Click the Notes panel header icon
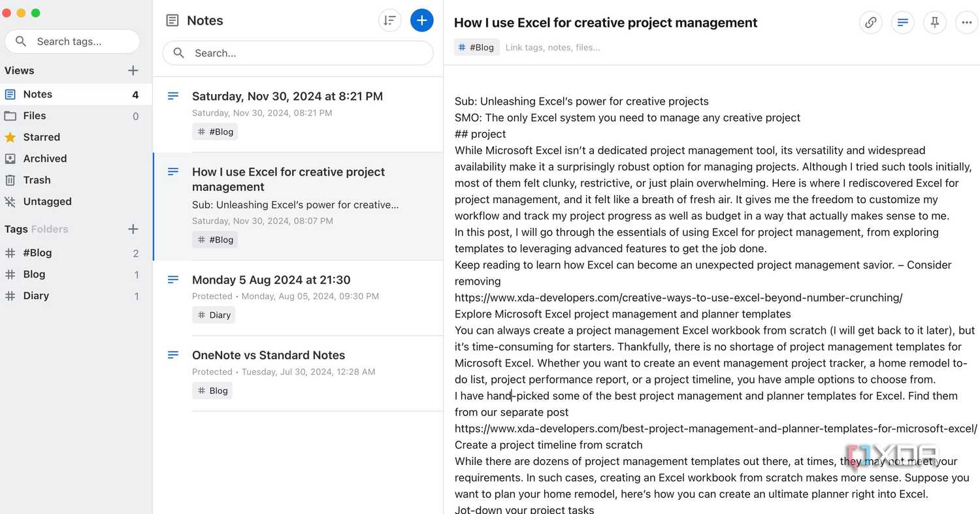 click(x=172, y=21)
